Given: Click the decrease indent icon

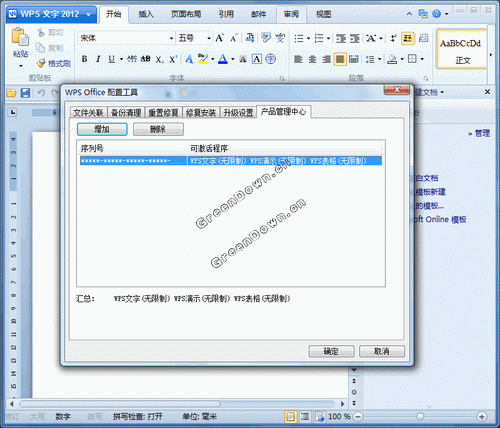Looking at the screenshot, I should point(341,38).
